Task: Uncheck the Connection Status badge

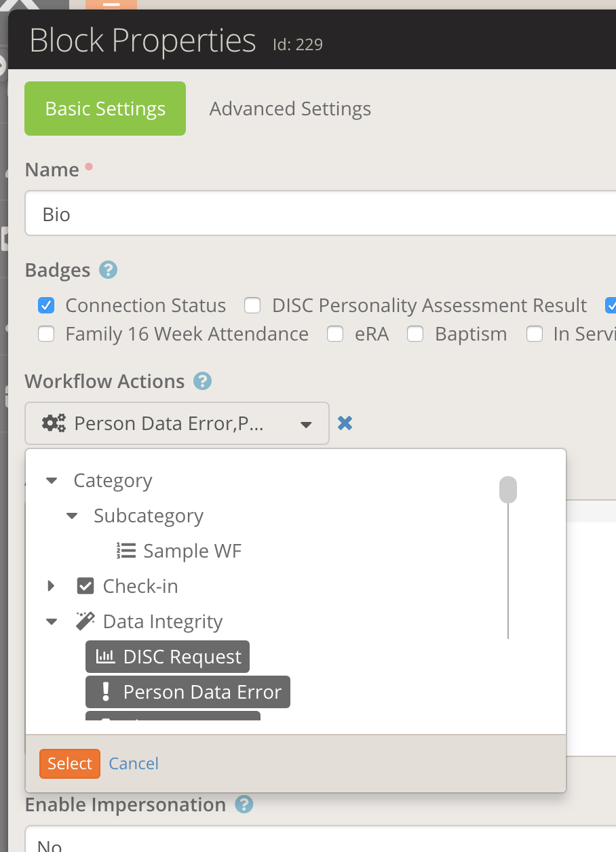Action: tap(45, 305)
